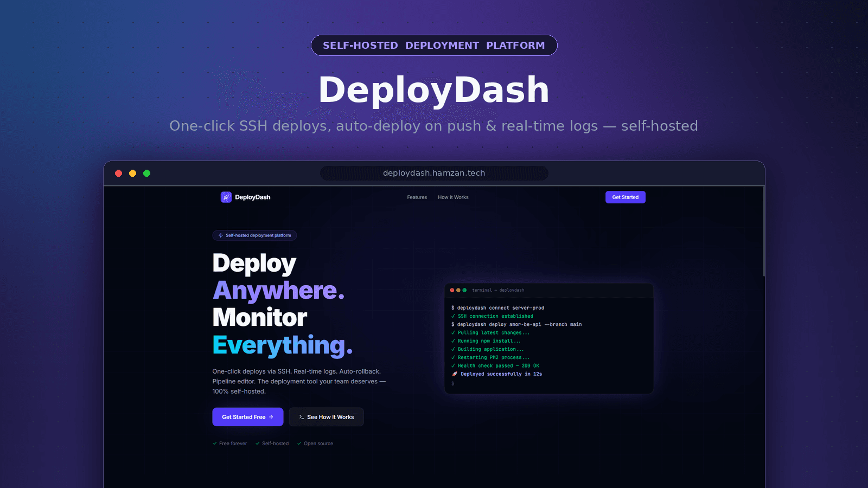
Task: Click the terminal's yellow dot
Action: tap(458, 290)
